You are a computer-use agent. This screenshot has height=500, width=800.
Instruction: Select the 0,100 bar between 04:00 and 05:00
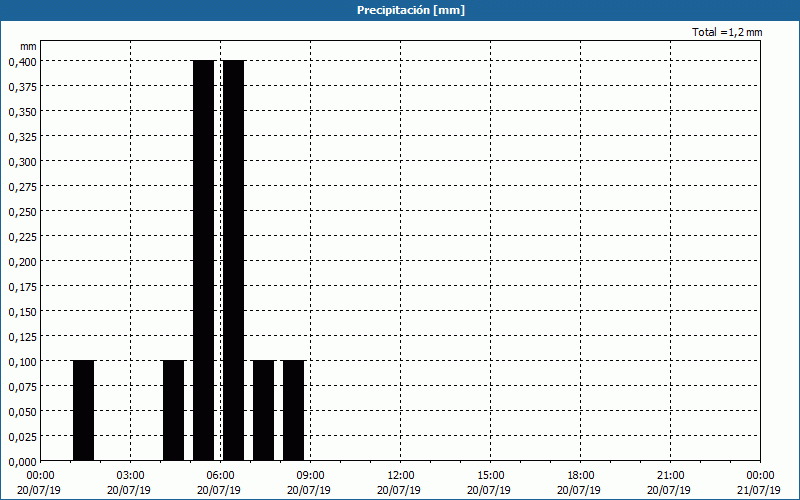point(173,411)
